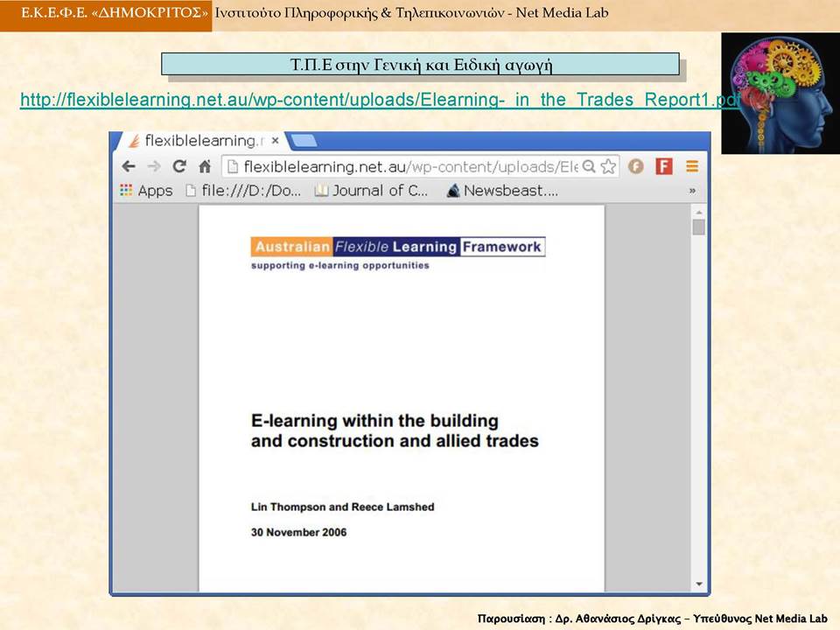Open the Journal of C... bookmark
The image size is (840, 630).
click(x=371, y=191)
